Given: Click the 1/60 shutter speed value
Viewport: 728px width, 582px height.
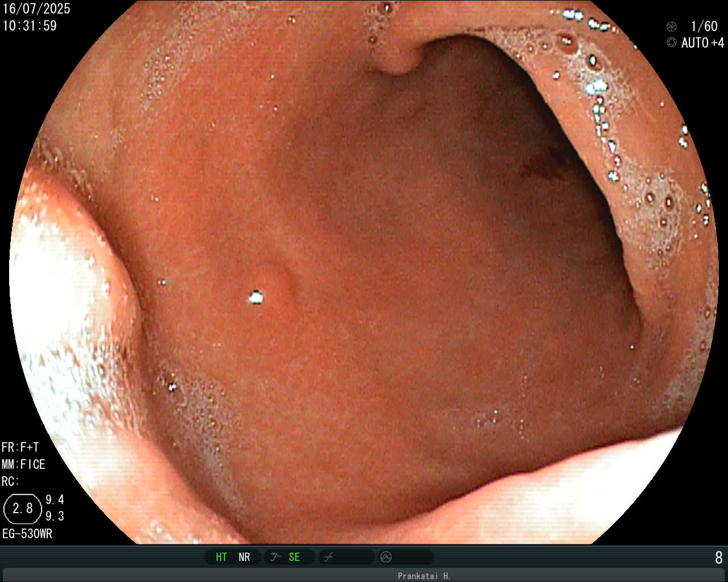Looking at the screenshot, I should pyautogui.click(x=704, y=26).
